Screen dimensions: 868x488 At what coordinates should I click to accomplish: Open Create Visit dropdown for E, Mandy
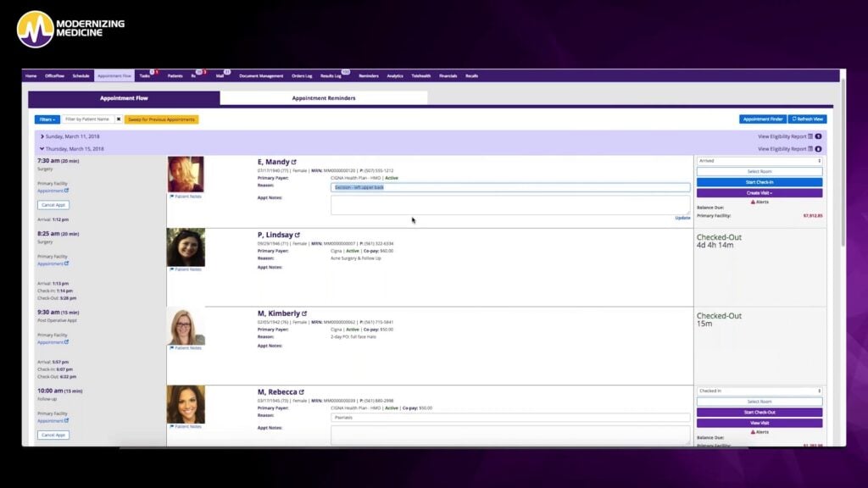(759, 193)
